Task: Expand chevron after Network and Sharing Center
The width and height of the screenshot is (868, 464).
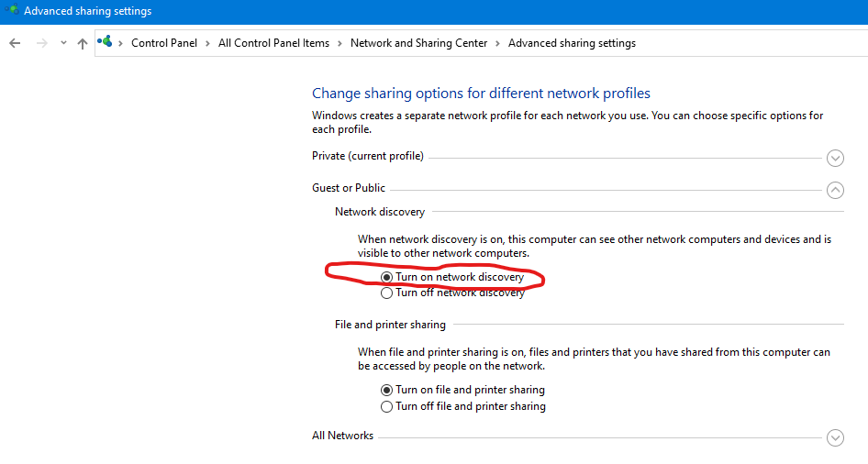Action: point(497,44)
